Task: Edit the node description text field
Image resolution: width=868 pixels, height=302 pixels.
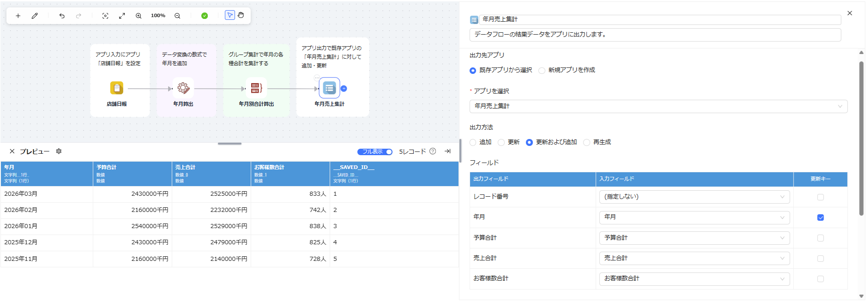Action: click(x=655, y=35)
